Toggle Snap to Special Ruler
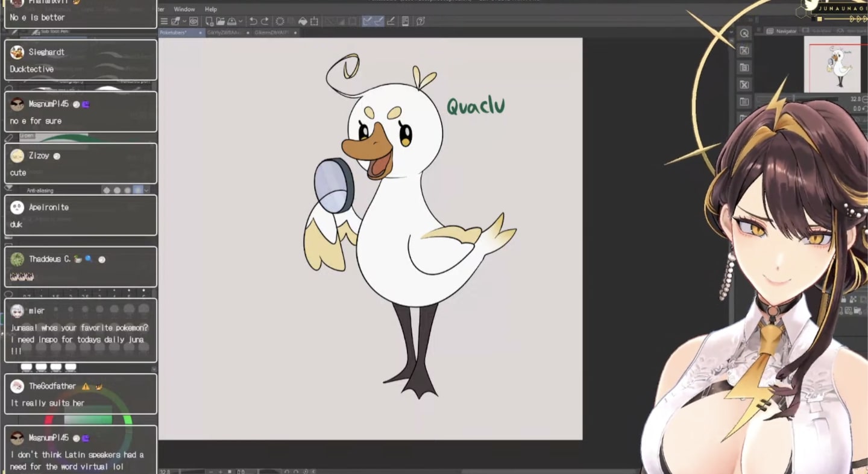This screenshot has height=474, width=868. (x=379, y=21)
